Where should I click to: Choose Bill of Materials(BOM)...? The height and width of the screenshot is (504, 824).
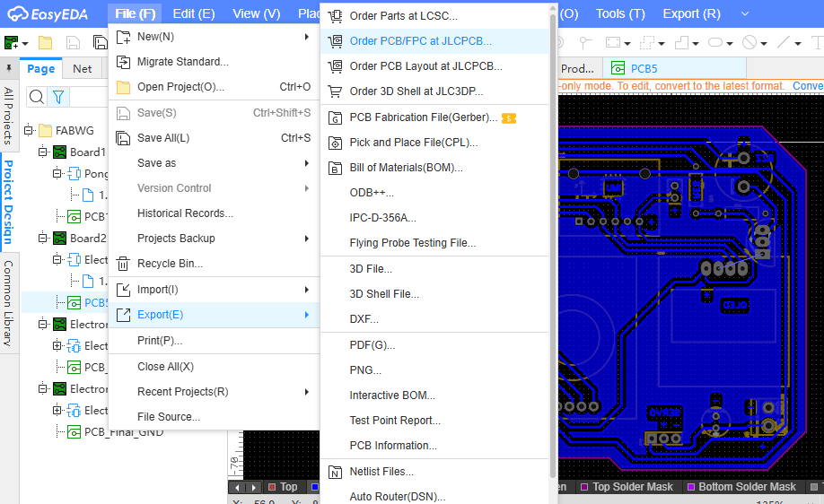coord(434,168)
